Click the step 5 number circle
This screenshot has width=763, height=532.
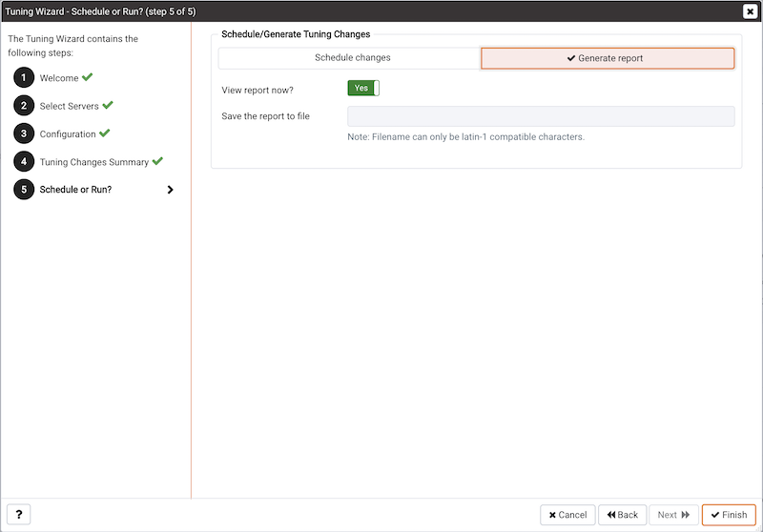pos(24,189)
